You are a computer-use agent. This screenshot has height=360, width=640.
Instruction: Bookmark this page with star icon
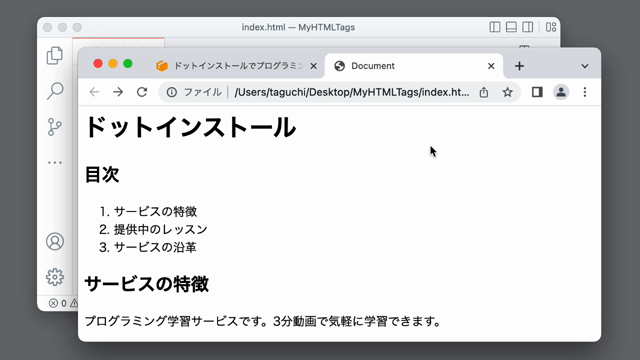pos(507,92)
